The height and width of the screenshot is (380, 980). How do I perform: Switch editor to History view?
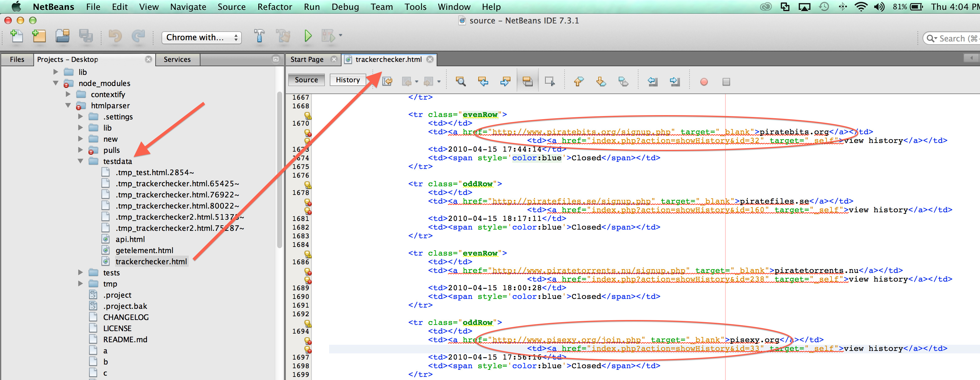tap(348, 80)
